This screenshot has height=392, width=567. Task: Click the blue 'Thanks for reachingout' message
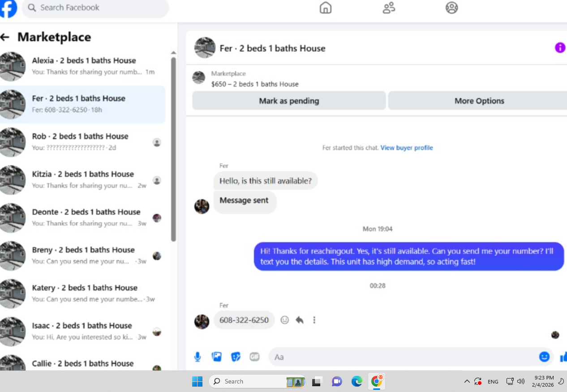click(409, 256)
